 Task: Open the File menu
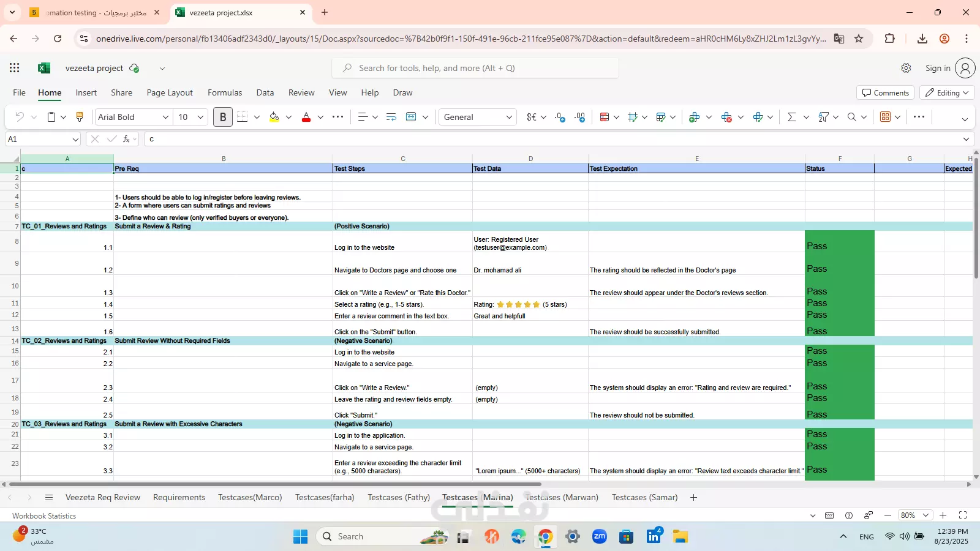point(19,92)
